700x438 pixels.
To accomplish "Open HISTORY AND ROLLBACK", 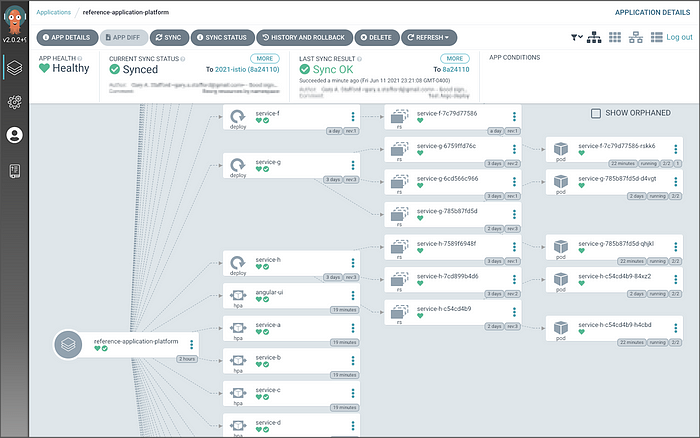I will point(304,38).
